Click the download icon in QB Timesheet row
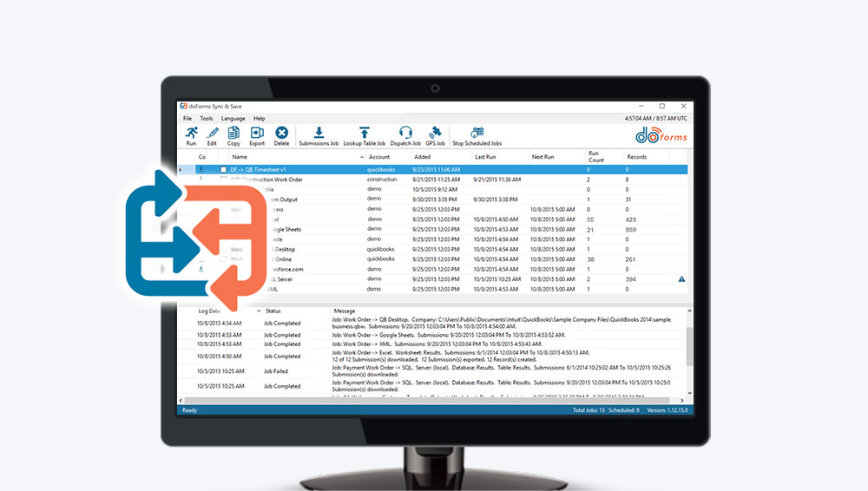 click(x=201, y=169)
